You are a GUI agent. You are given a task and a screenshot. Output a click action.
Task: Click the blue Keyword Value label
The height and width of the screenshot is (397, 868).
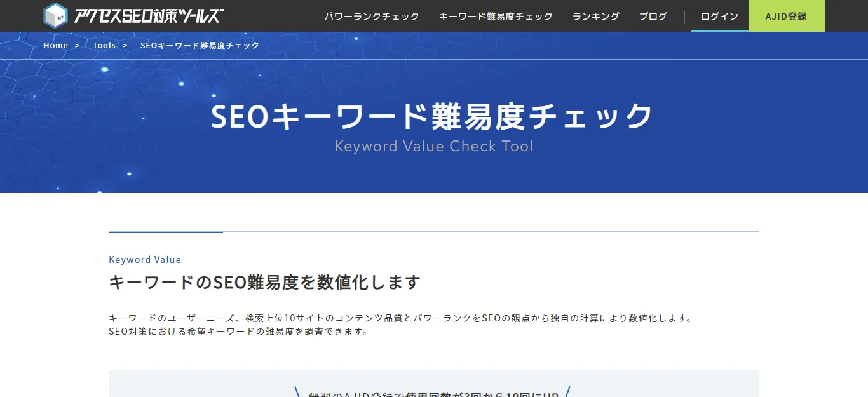pyautogui.click(x=145, y=260)
